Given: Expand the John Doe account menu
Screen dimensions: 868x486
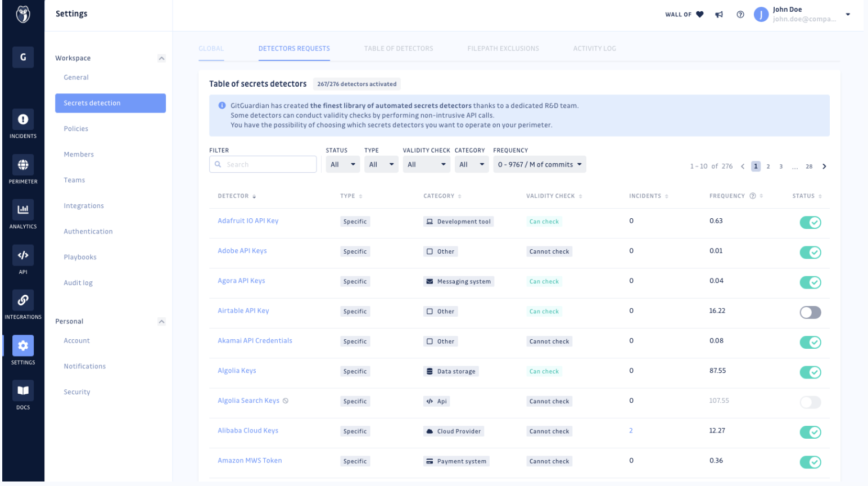Looking at the screenshot, I should click(848, 15).
